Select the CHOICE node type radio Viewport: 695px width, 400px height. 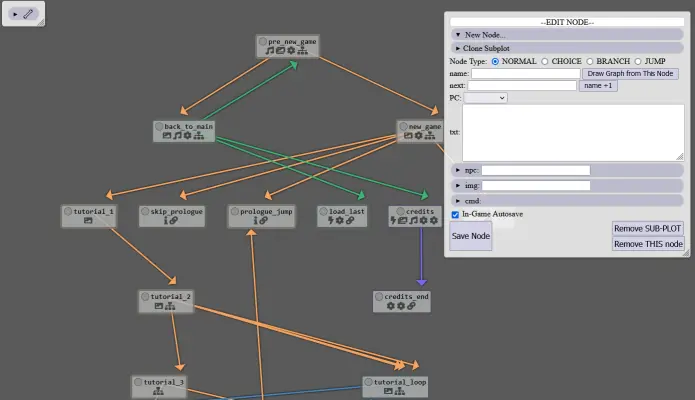click(x=545, y=62)
